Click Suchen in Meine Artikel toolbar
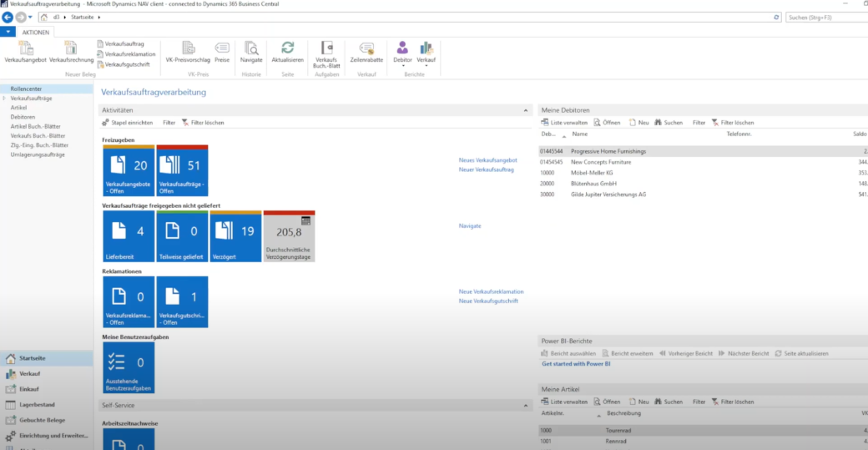 point(669,402)
